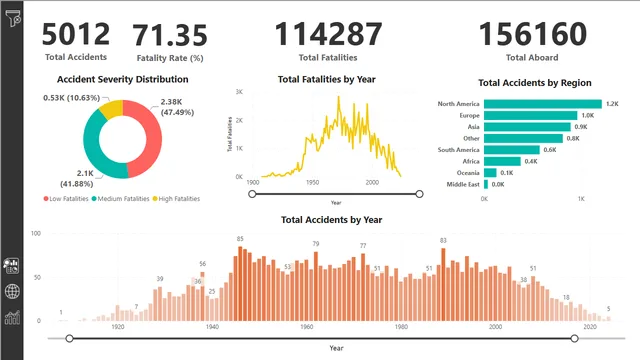Click the Total Fatalities by Year title
Image resolution: width=640 pixels, height=360 pixels.
(x=327, y=79)
